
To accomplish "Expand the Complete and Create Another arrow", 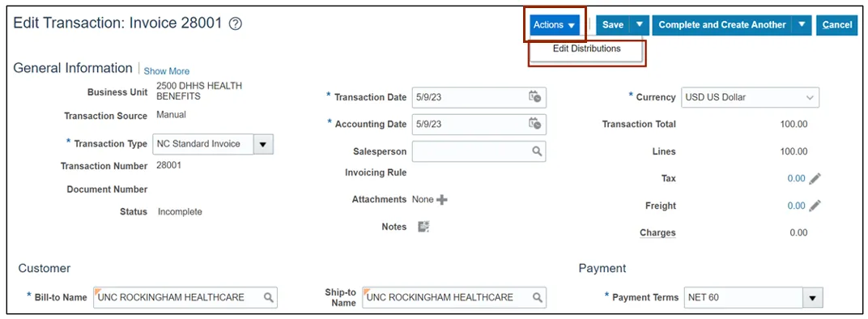I will (x=802, y=25).
